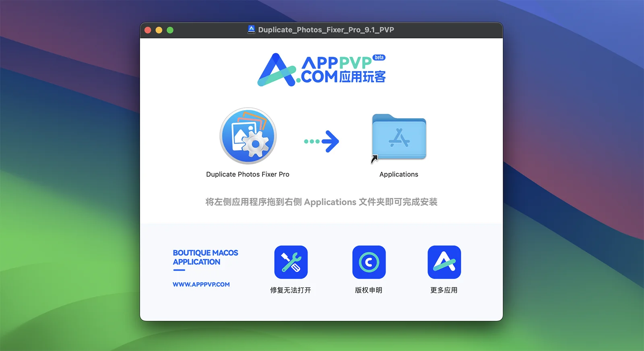Click the APPPVP.COM logo at top
Image resolution: width=644 pixels, height=351 pixels.
pyautogui.click(x=321, y=70)
